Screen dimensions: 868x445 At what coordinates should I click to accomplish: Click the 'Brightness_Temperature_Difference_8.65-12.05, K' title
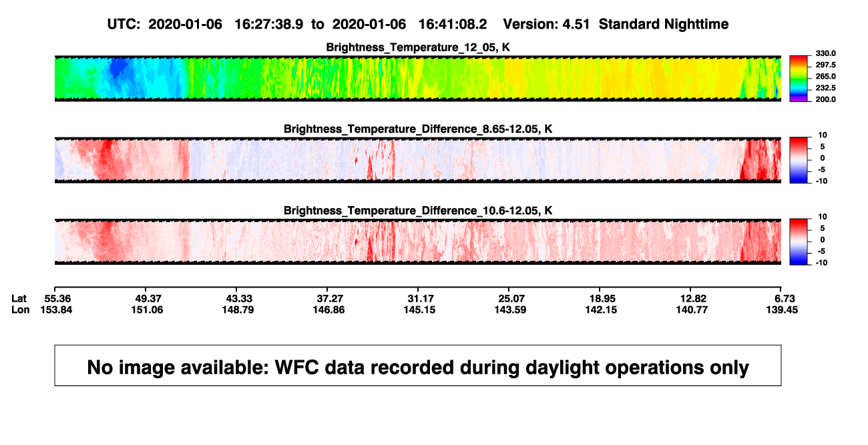418,129
